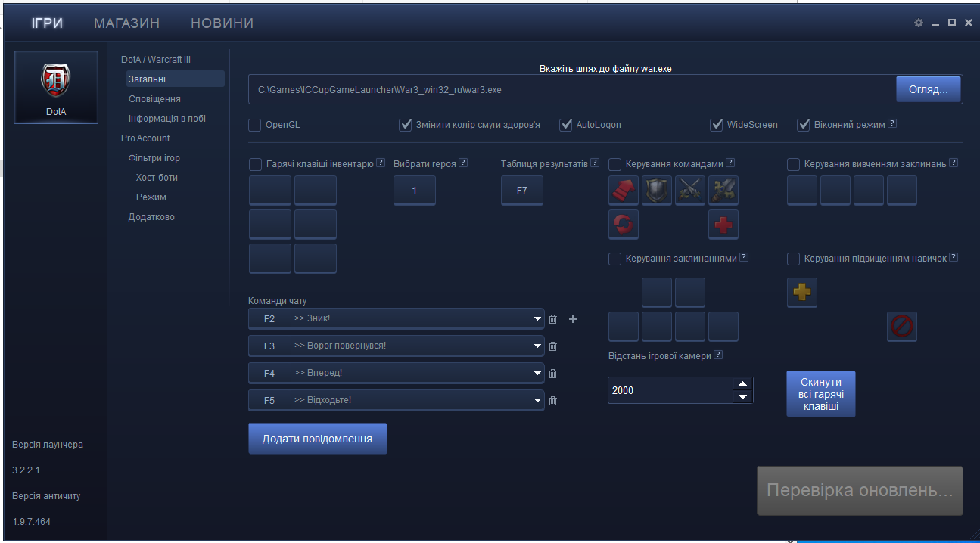Toggle 'Віконний режим' checkbox
The height and width of the screenshot is (543, 980).
(804, 125)
